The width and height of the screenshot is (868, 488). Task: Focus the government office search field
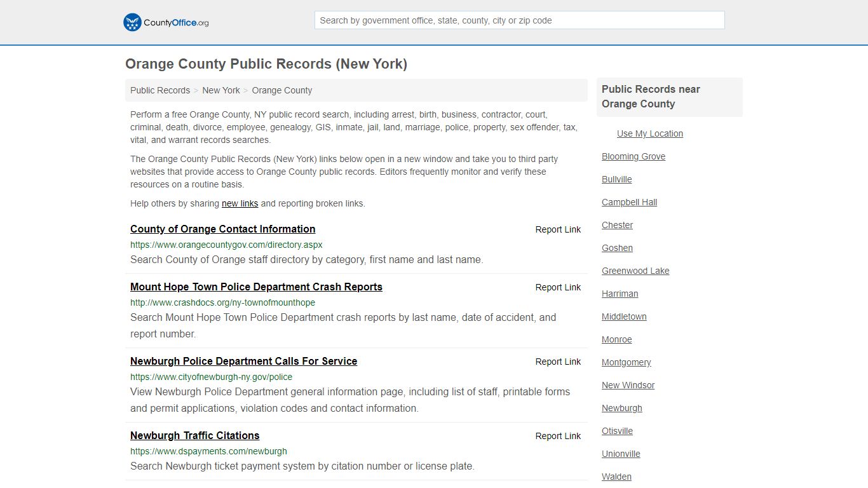[519, 20]
